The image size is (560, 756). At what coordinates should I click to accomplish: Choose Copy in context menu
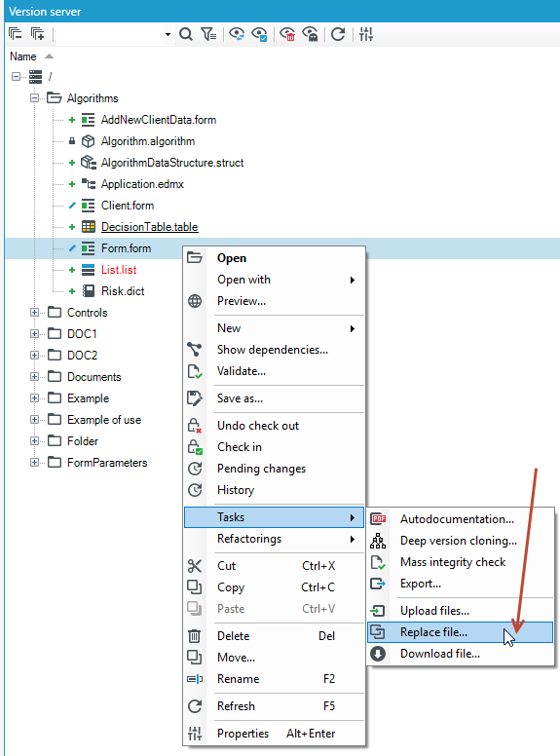click(275, 587)
